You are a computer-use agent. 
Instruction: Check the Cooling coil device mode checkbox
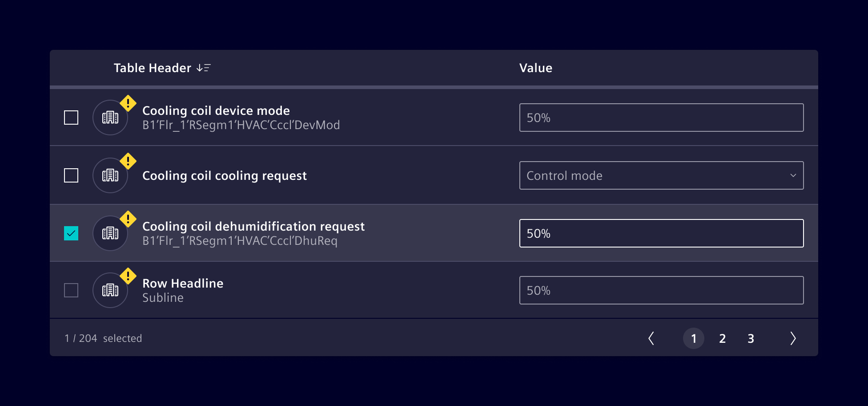[71, 118]
